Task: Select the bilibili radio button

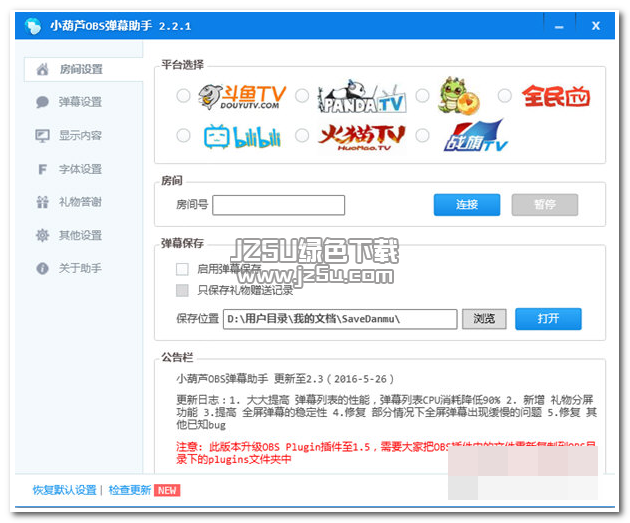Action: click(183, 135)
